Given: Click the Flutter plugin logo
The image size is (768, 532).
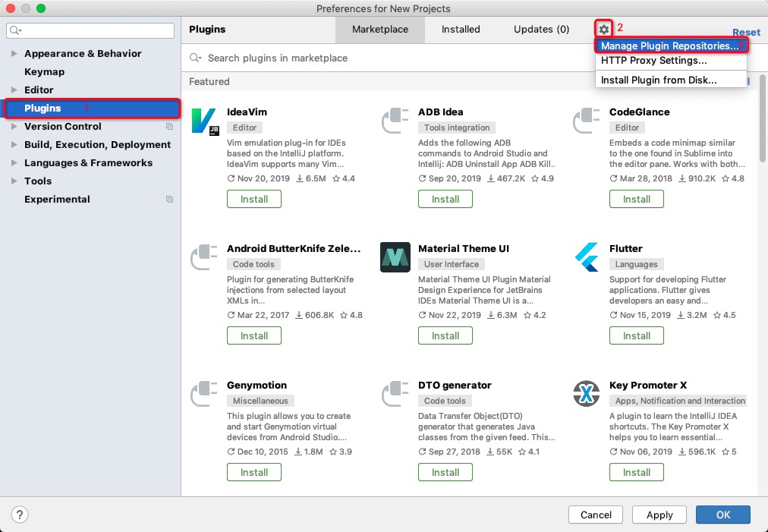Looking at the screenshot, I should (x=587, y=257).
